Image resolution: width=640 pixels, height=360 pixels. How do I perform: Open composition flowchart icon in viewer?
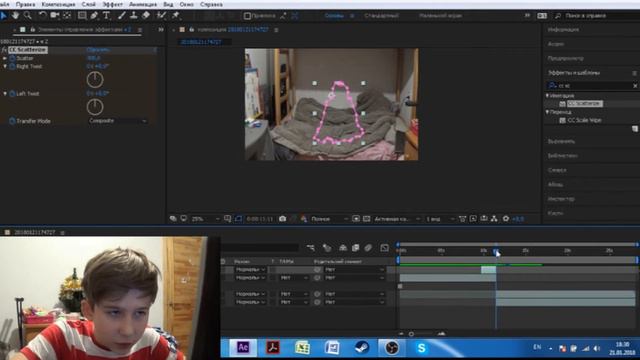coord(494,219)
